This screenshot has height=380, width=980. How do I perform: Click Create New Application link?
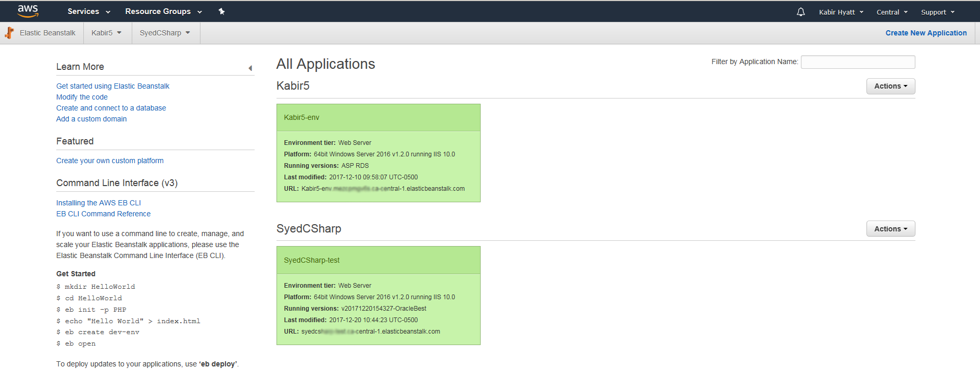(x=926, y=33)
